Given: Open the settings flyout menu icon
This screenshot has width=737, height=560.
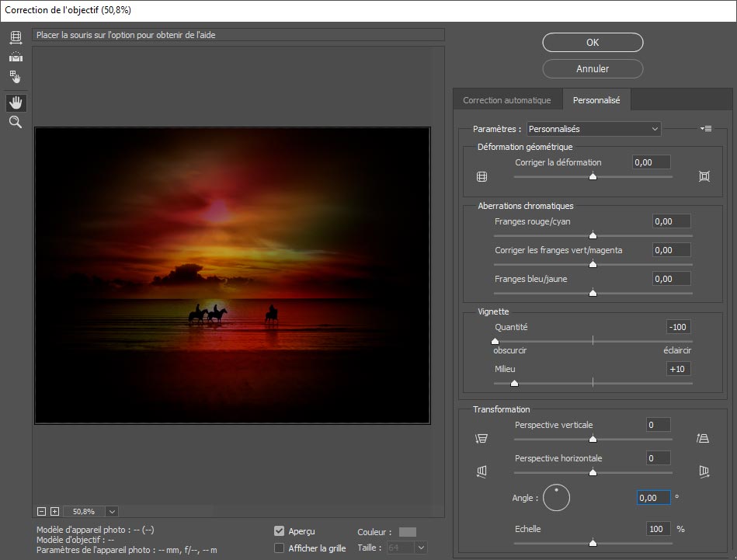Looking at the screenshot, I should 705,129.
